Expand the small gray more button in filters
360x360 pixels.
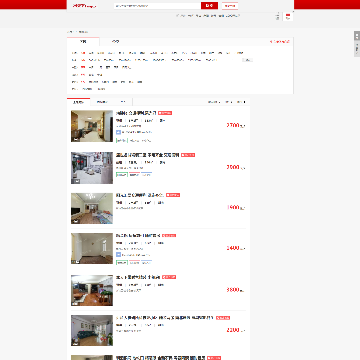248,60
